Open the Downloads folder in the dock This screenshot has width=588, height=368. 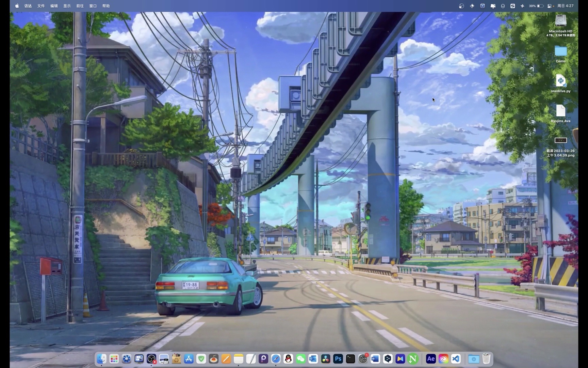[x=474, y=359]
